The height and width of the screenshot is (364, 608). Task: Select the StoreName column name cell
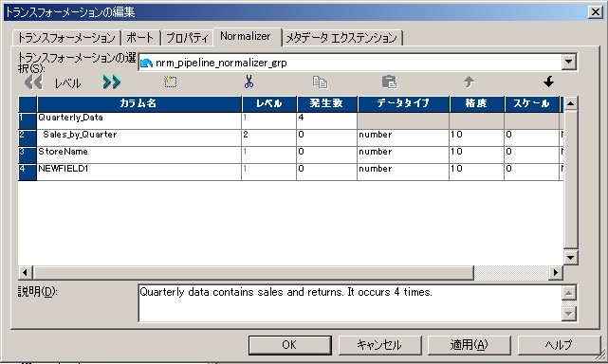click(x=139, y=155)
